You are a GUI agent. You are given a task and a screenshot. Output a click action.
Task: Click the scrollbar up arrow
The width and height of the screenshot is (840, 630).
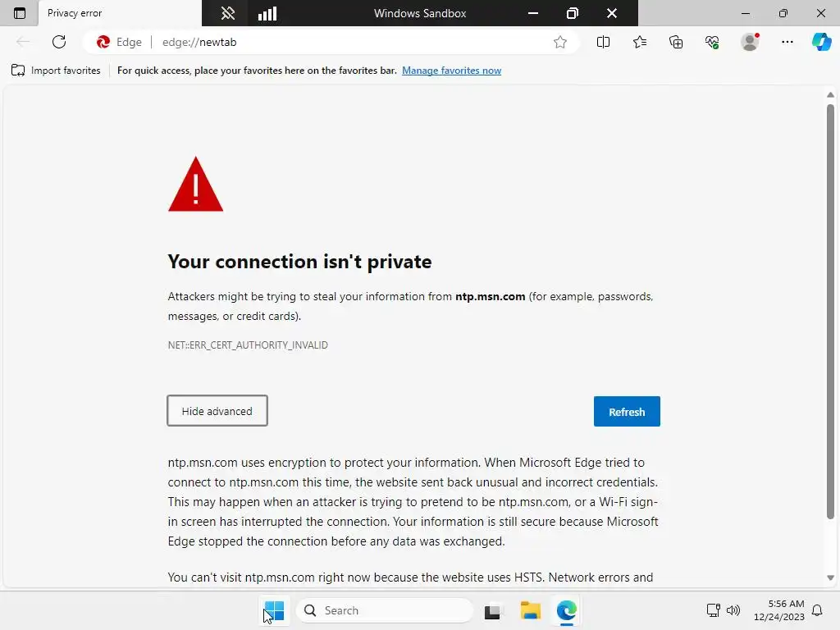tap(830, 95)
